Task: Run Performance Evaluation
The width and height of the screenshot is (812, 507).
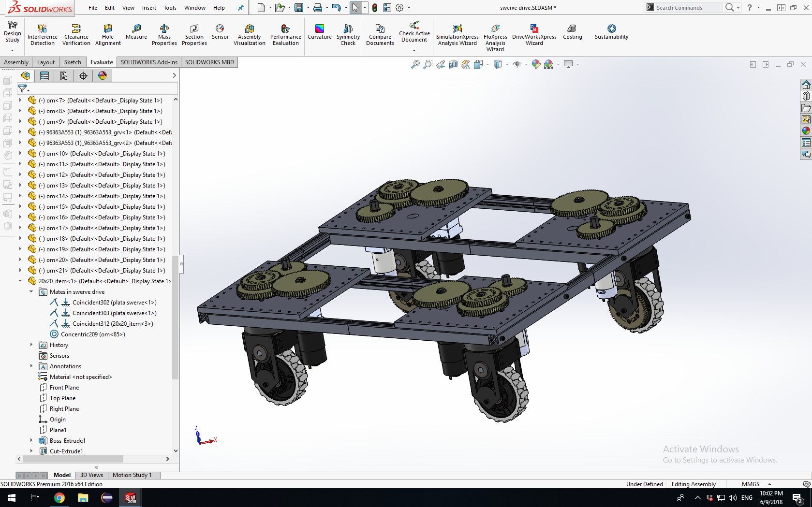Action: pyautogui.click(x=286, y=35)
